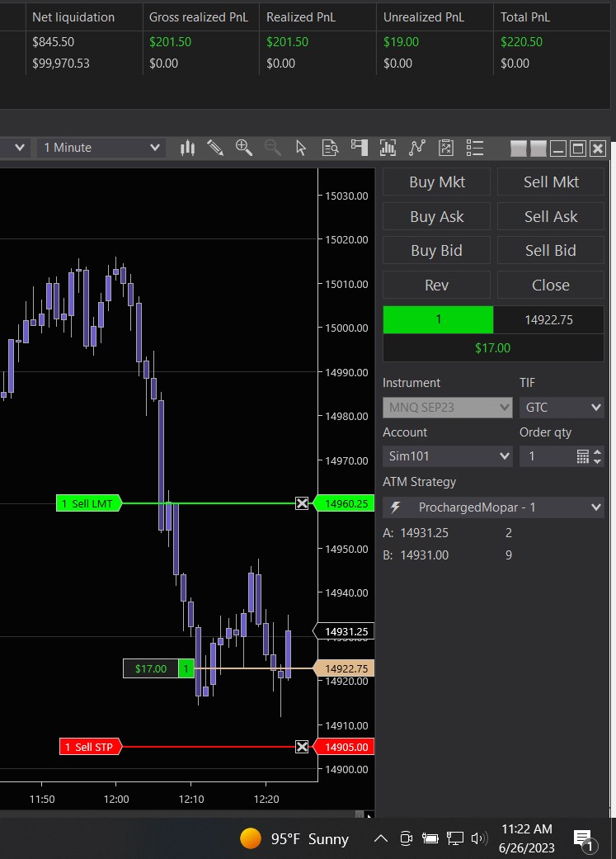The width and height of the screenshot is (616, 859).
Task: Show the Data Box icon
Action: pyautogui.click(x=330, y=148)
